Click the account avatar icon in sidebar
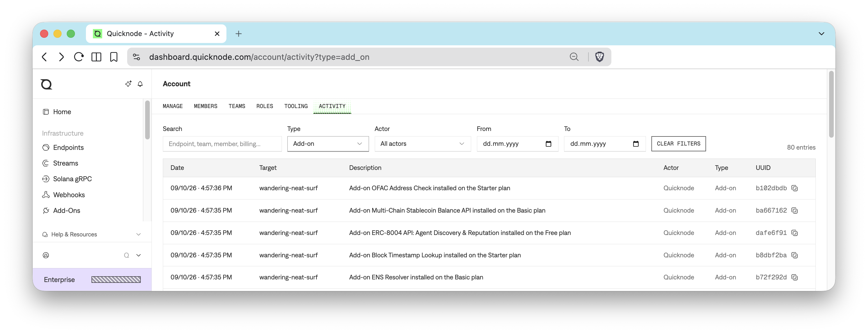The image size is (868, 334). 46,256
